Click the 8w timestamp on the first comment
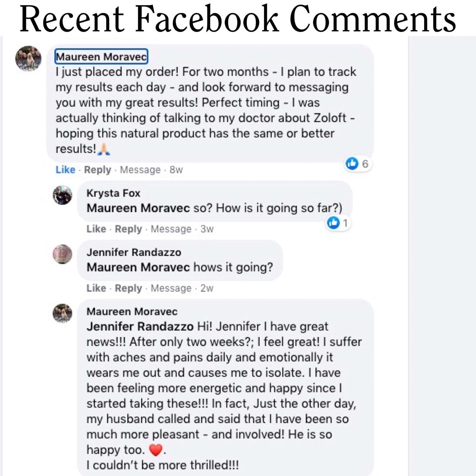 click(176, 170)
